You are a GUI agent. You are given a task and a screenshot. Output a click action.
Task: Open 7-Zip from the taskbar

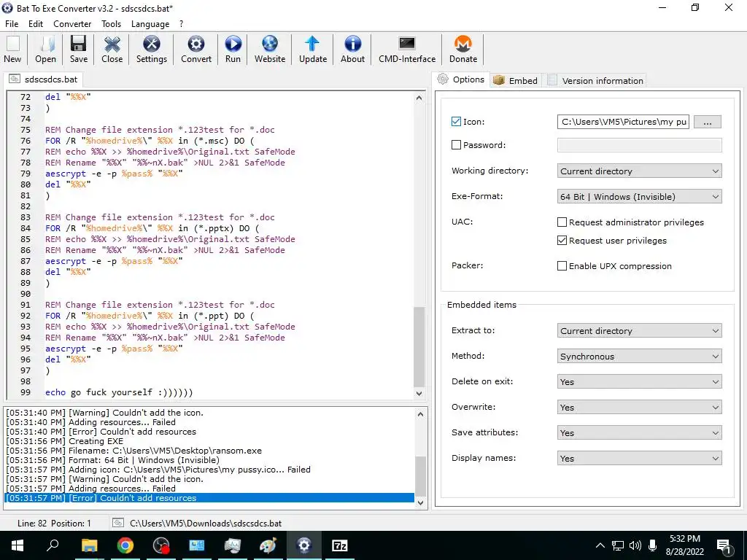339,545
